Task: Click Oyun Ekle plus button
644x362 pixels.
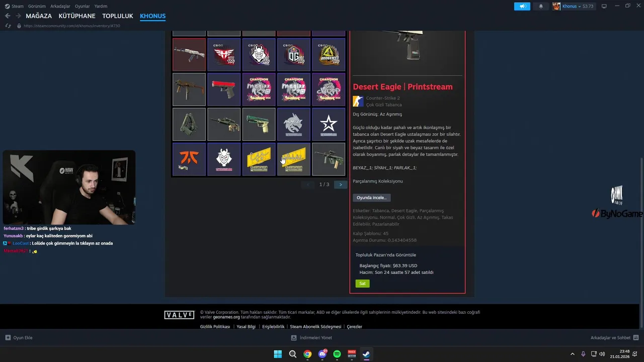Action: [19, 338]
